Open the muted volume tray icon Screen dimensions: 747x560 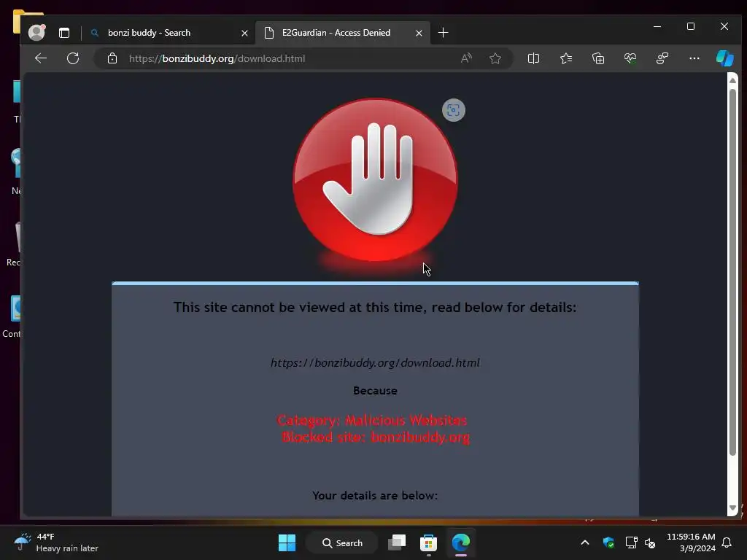(x=650, y=542)
